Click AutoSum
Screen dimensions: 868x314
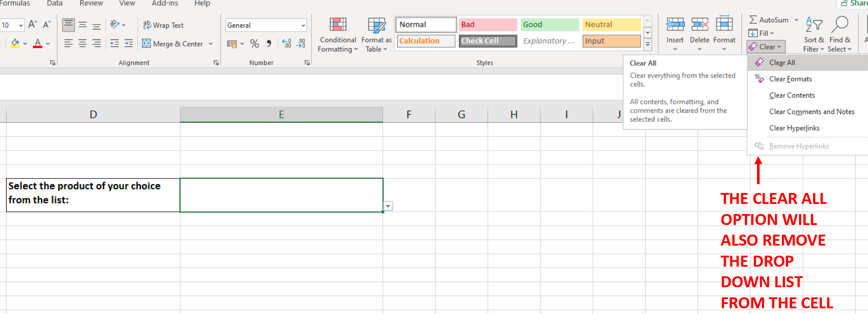click(x=768, y=20)
